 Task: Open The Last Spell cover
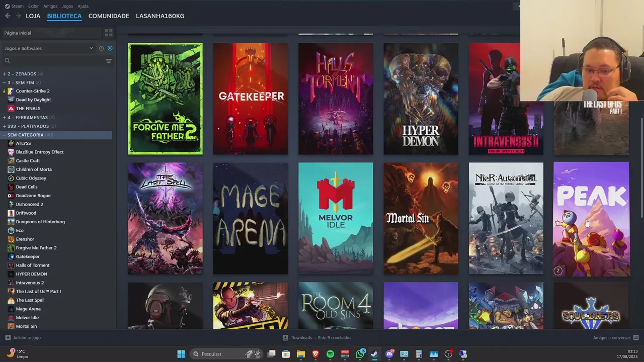[x=166, y=218]
